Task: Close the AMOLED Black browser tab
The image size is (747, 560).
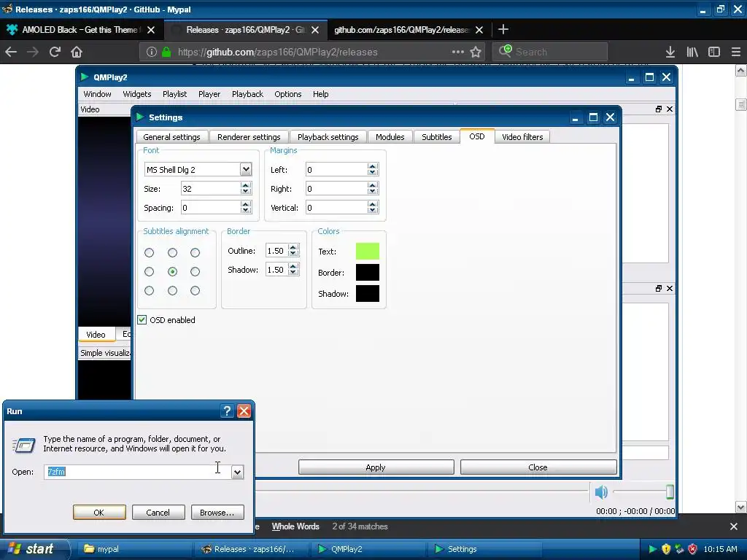Action: click(x=151, y=29)
